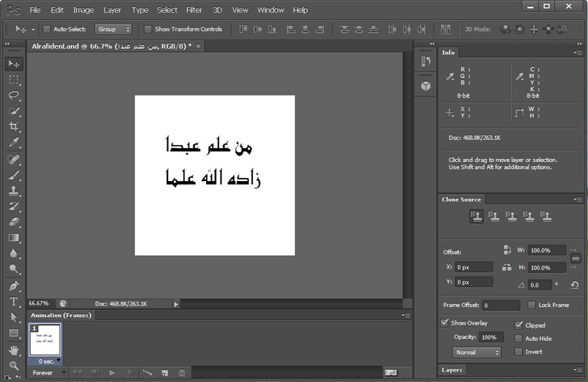Select the Lasso tool
588x382 pixels.
point(14,95)
